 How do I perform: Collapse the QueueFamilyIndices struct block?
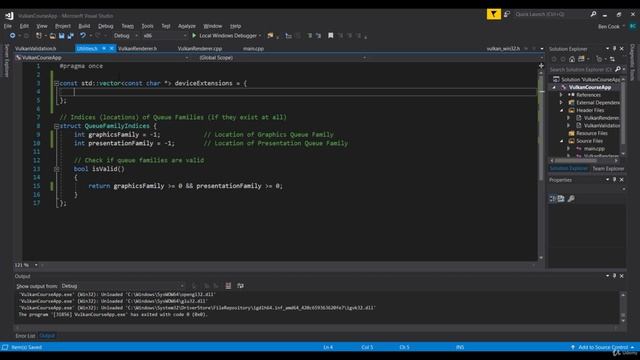click(57, 126)
